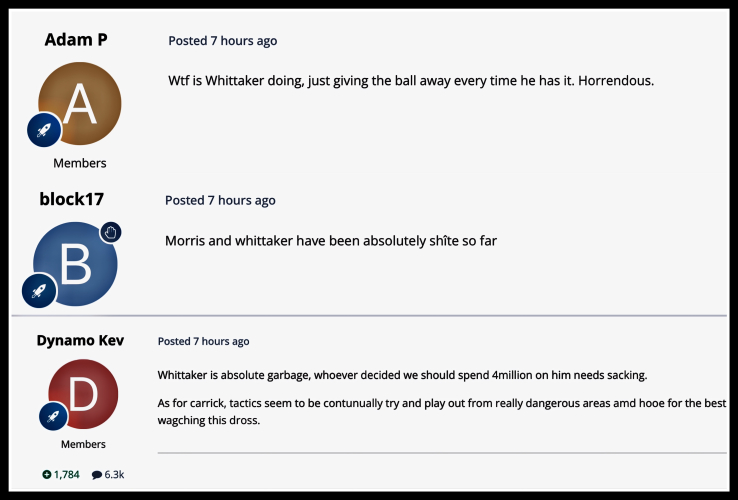Screen dimensions: 738x500
Task: Click Adam P's brown 'A' avatar
Action: (81, 103)
